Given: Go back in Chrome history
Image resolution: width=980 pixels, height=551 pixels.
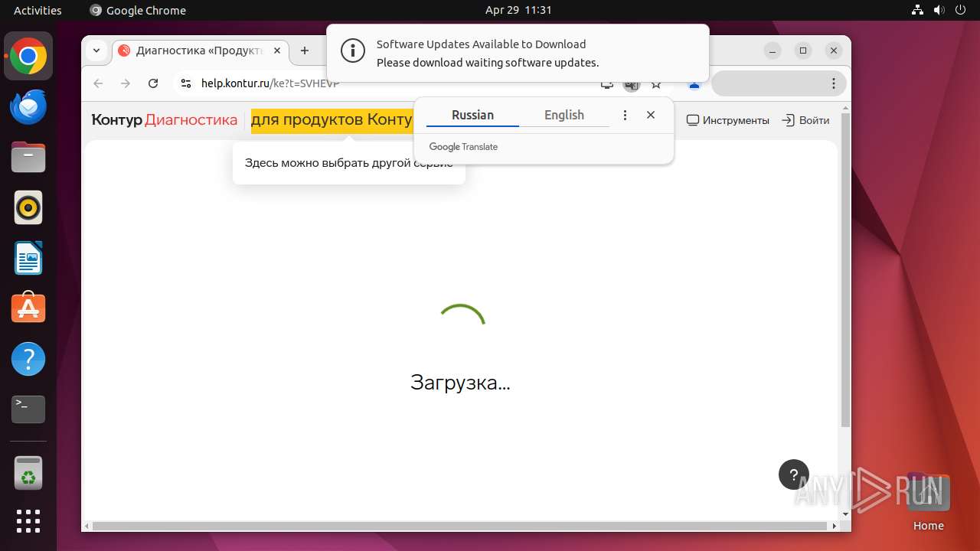Looking at the screenshot, I should point(97,83).
